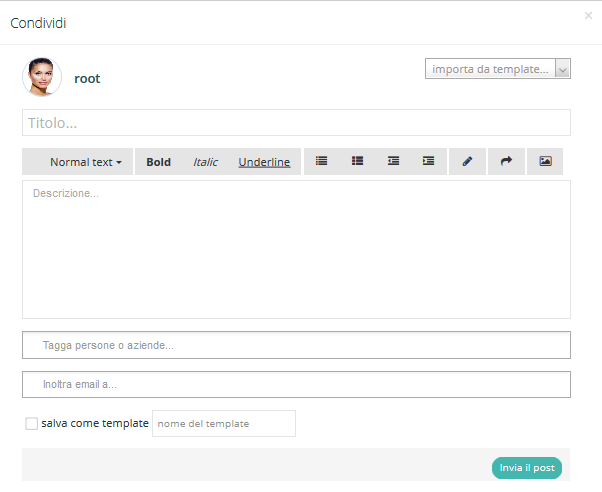Open the 'Normal text' style dropdown
The height and width of the screenshot is (492, 602).
pyautogui.click(x=85, y=162)
